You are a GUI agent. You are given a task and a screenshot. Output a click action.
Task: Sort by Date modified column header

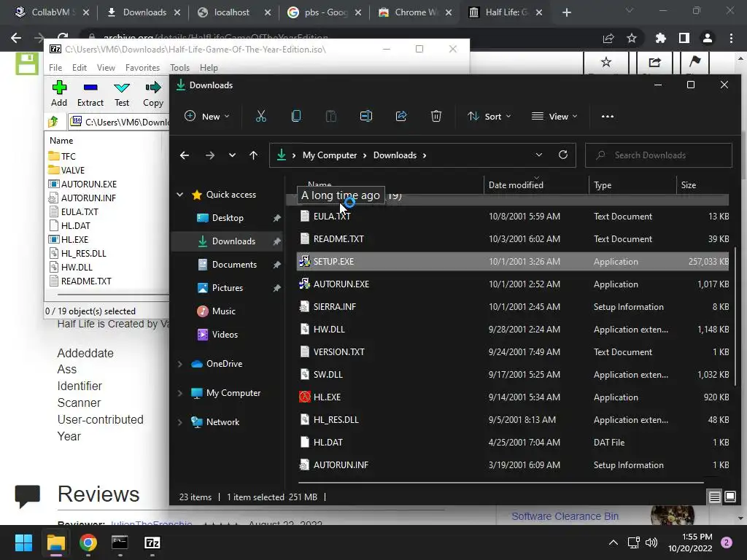(516, 184)
